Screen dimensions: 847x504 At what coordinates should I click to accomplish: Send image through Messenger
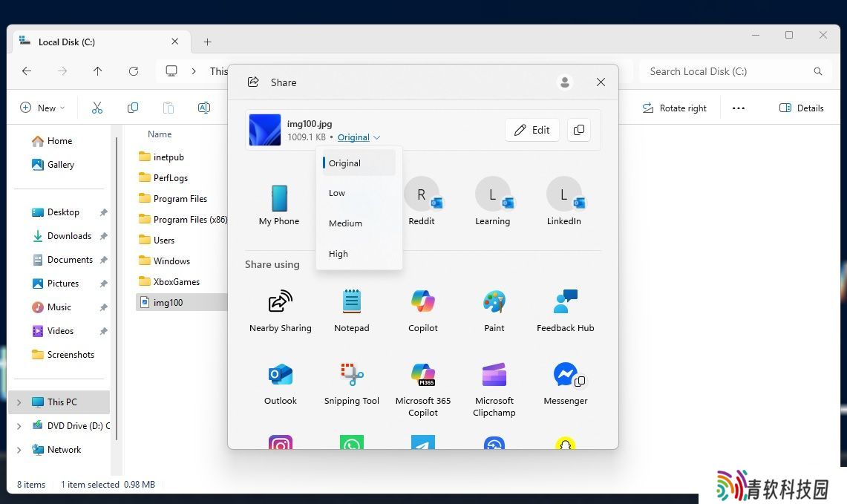565,375
